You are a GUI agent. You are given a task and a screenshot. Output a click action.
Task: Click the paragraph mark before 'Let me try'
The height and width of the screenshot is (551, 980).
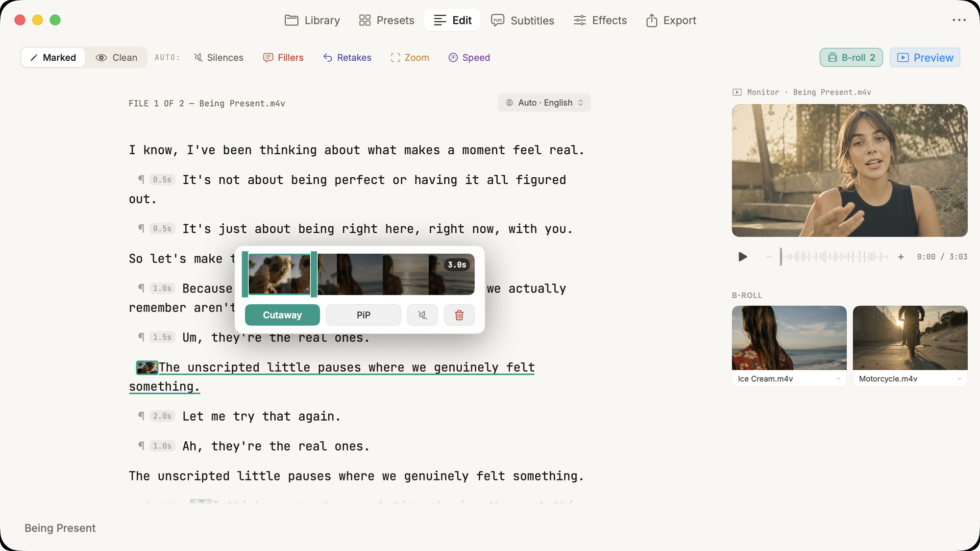coord(141,416)
